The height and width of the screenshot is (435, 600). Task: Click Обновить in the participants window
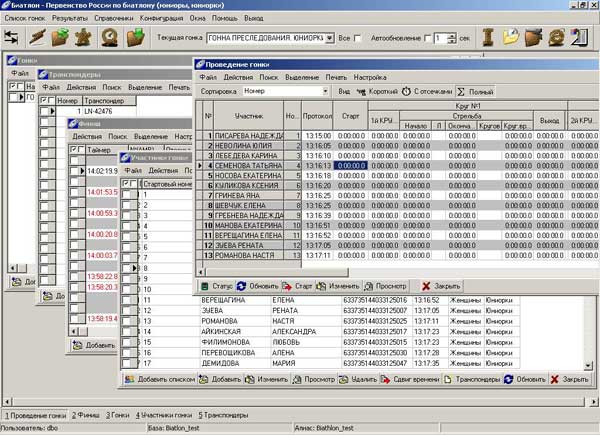(525, 380)
